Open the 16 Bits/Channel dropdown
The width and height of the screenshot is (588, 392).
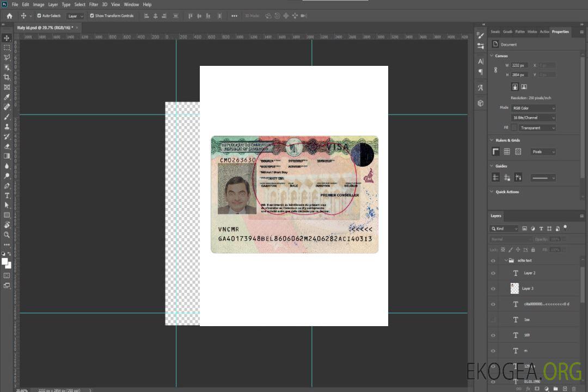[x=533, y=118]
